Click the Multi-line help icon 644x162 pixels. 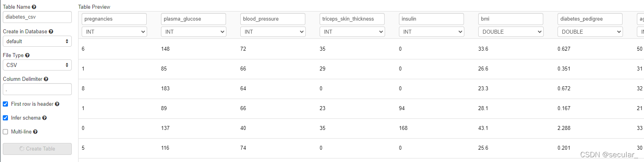(x=35, y=132)
